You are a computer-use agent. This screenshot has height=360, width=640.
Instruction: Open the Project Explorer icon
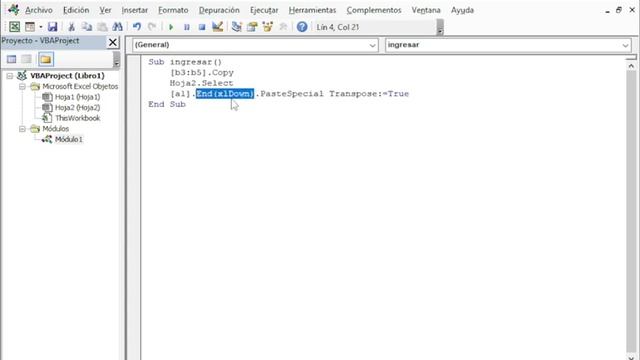pyautogui.click(x=236, y=27)
